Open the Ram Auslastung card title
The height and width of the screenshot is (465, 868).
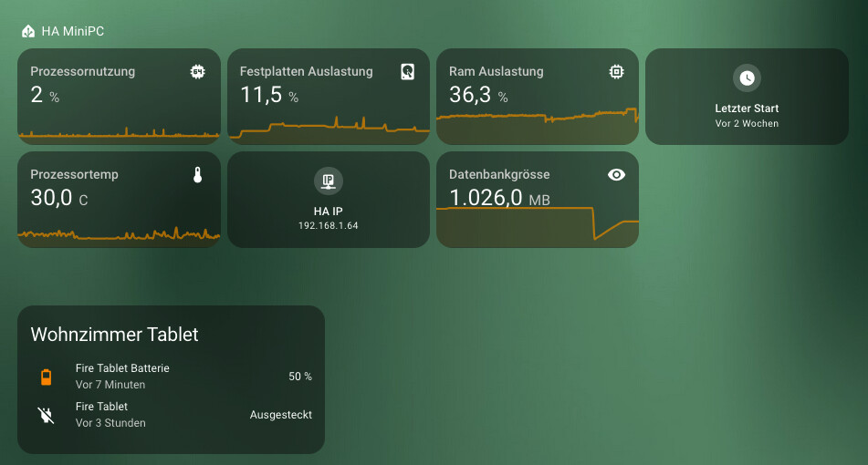496,71
